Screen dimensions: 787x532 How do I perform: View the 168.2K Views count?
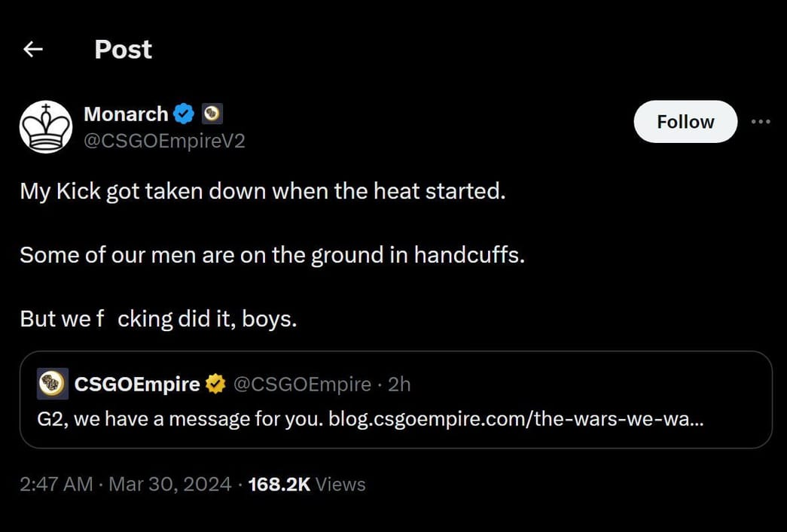click(307, 485)
